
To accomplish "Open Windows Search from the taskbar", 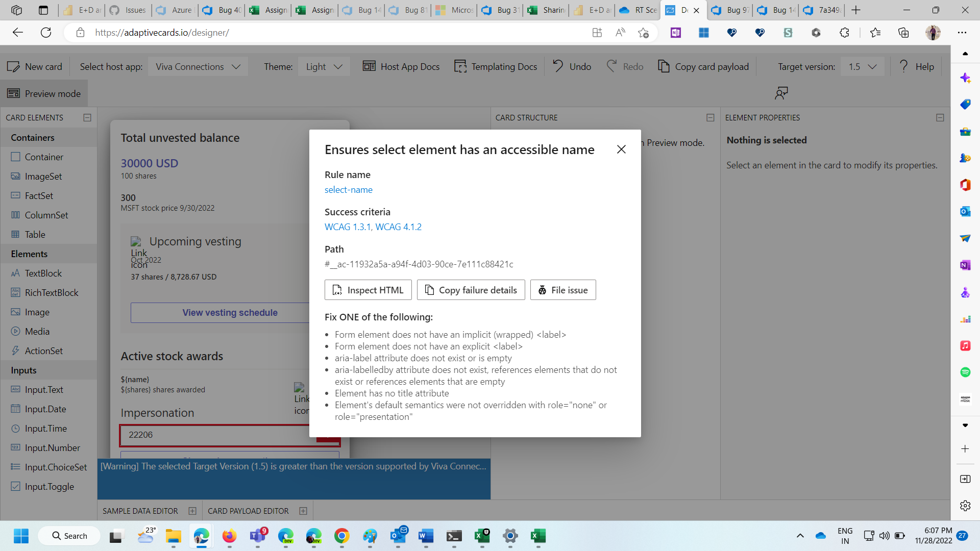I will pos(69,536).
